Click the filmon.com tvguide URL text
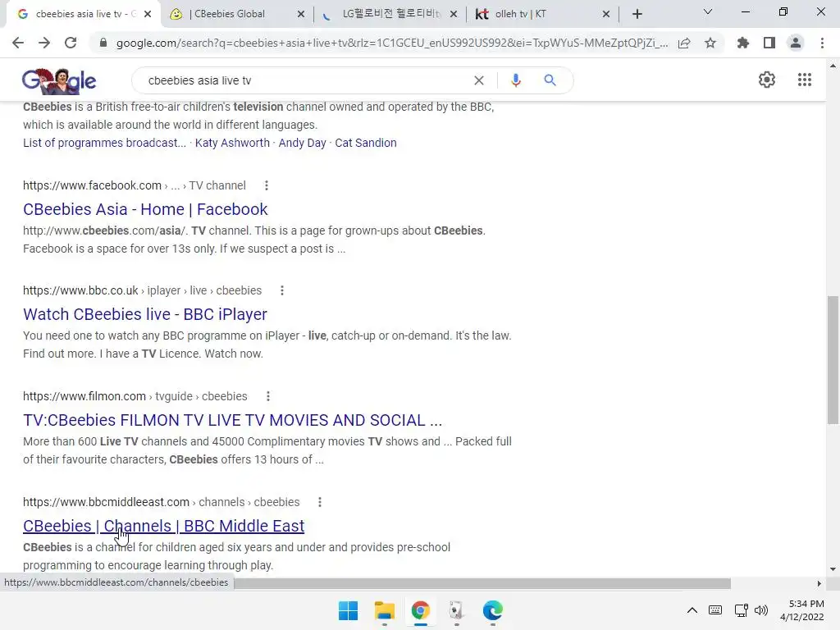The height and width of the screenshot is (630, 840). click(x=135, y=396)
